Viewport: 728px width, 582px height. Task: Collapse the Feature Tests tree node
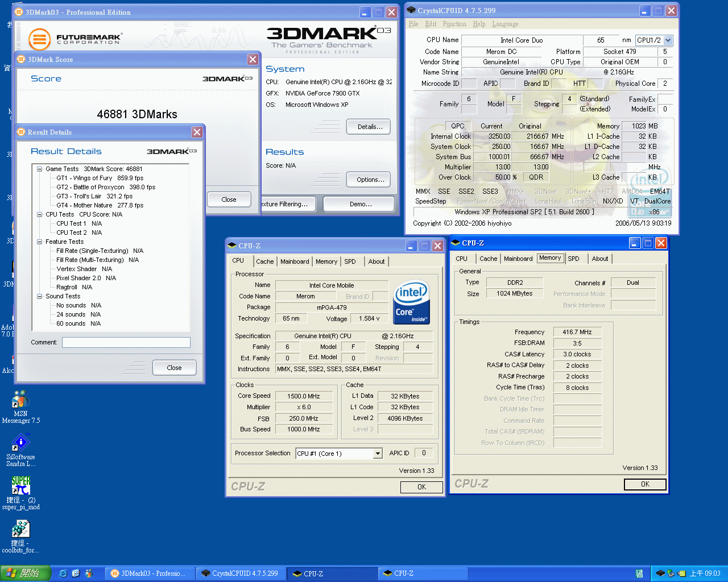click(40, 242)
